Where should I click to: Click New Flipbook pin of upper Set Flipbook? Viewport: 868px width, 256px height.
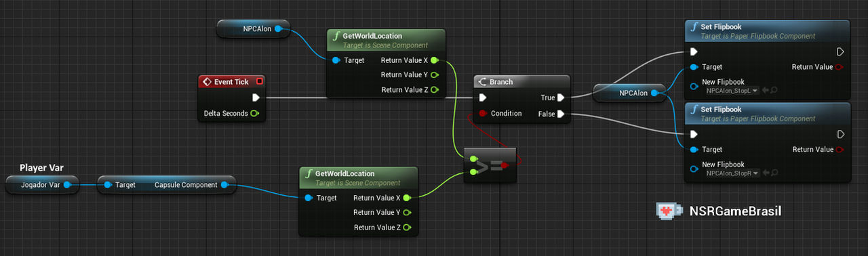pyautogui.click(x=694, y=86)
